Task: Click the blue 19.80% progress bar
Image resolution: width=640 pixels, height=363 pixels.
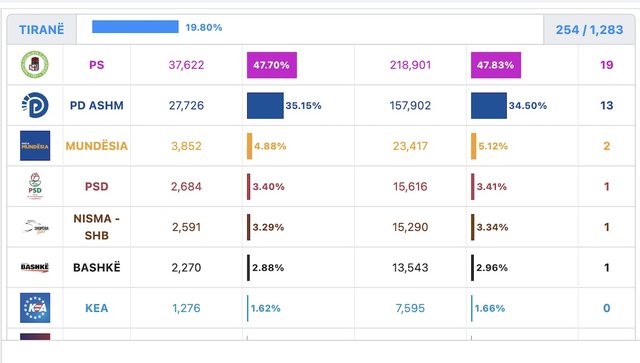Action: click(x=135, y=27)
